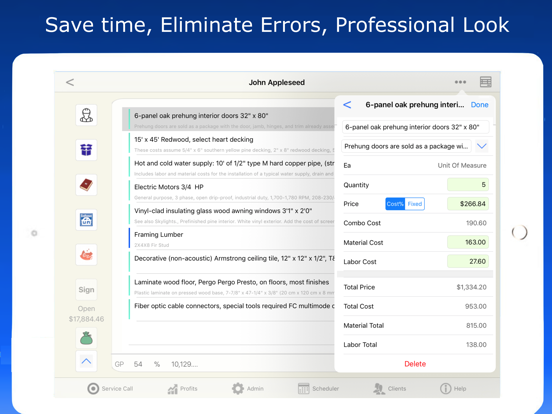Tap the Total Price $1,334.20 row
The width and height of the screenshot is (552, 414).
pos(415,287)
